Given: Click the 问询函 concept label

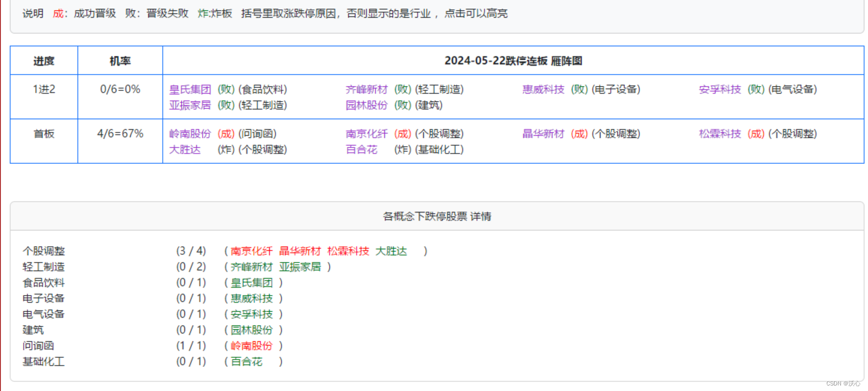Looking at the screenshot, I should pyautogui.click(x=38, y=346).
